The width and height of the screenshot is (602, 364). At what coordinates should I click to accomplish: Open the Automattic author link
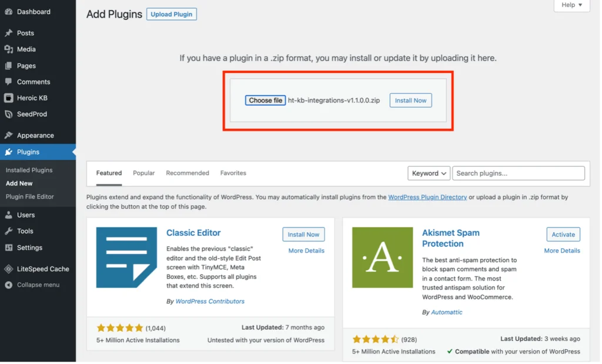click(447, 313)
